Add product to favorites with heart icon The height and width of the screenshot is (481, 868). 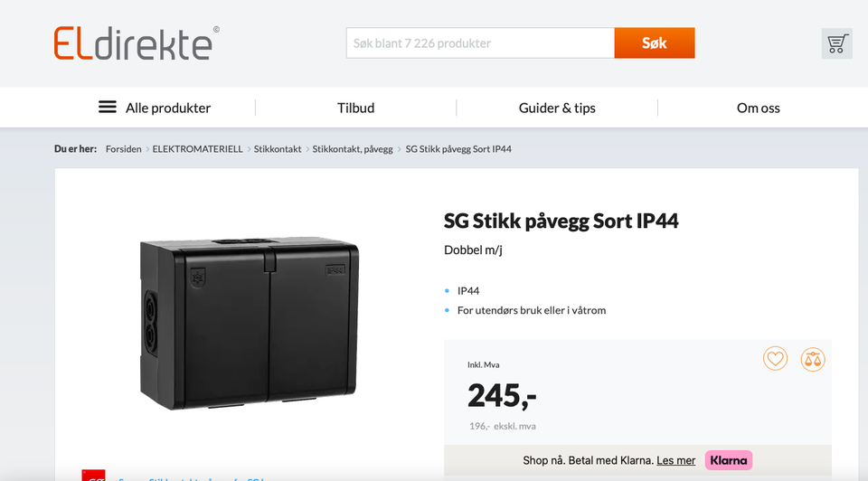[775, 359]
